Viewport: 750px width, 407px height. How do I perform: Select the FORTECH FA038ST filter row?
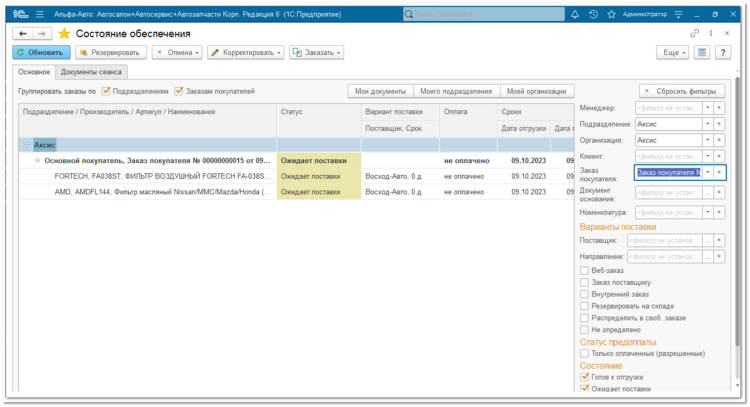click(297, 176)
